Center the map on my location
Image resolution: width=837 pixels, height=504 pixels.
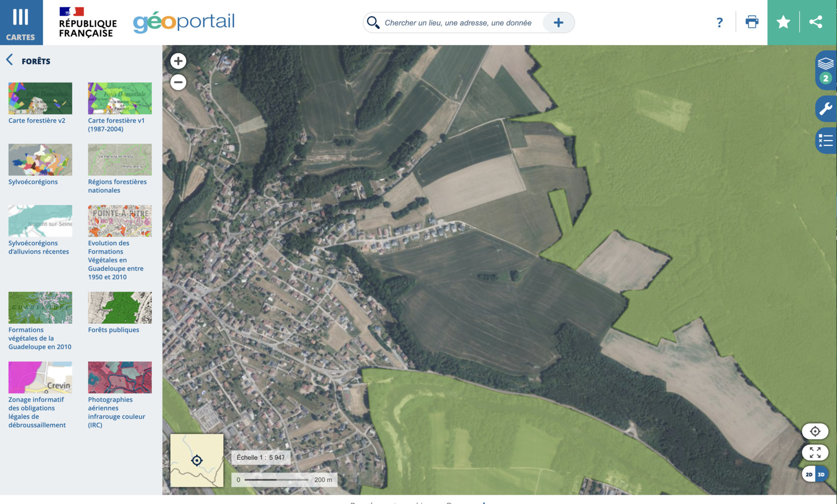[x=815, y=431]
